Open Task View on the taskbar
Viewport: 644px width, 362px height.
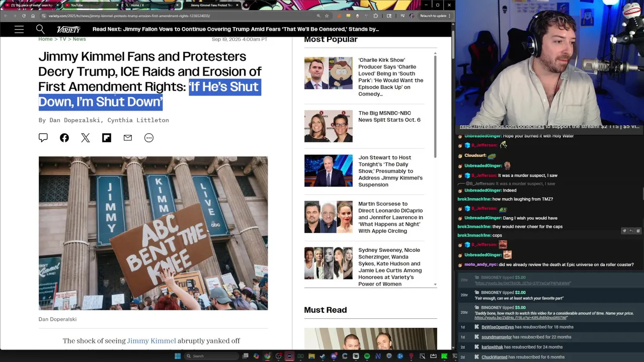(245, 356)
